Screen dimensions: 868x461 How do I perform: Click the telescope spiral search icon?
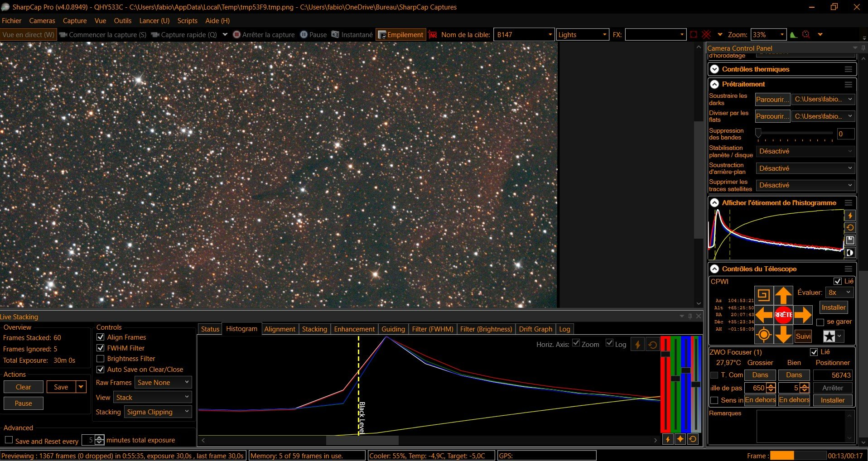(764, 295)
